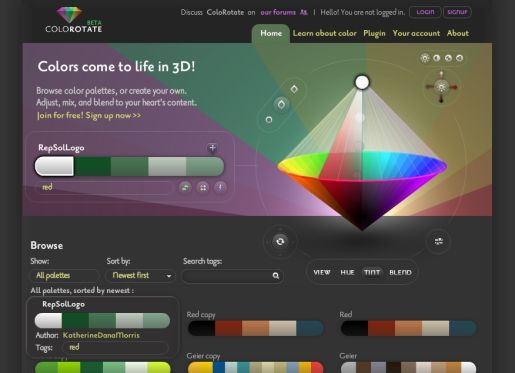
Task: Click the info icon under RepSolLogo palette
Action: click(x=220, y=187)
